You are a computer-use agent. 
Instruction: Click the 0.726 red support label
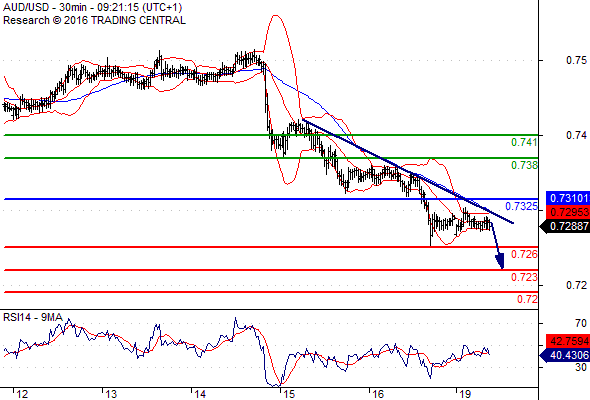(524, 254)
